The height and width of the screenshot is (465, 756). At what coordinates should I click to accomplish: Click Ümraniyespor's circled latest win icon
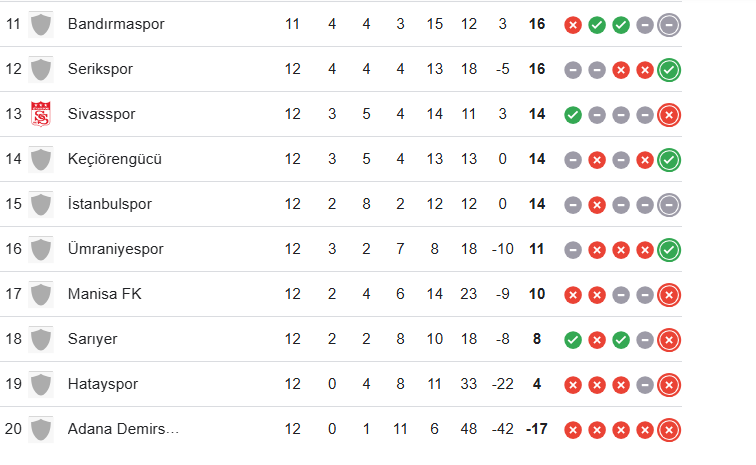click(x=670, y=250)
